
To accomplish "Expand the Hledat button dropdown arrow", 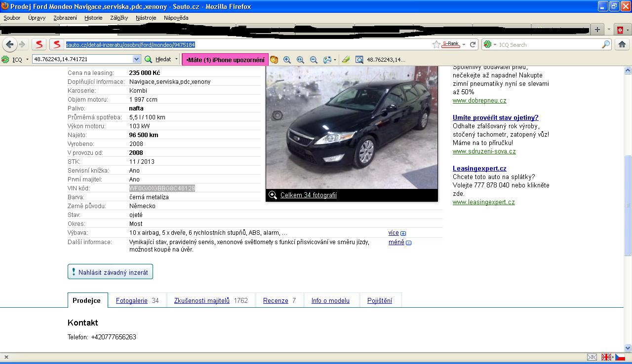I will coord(176,59).
